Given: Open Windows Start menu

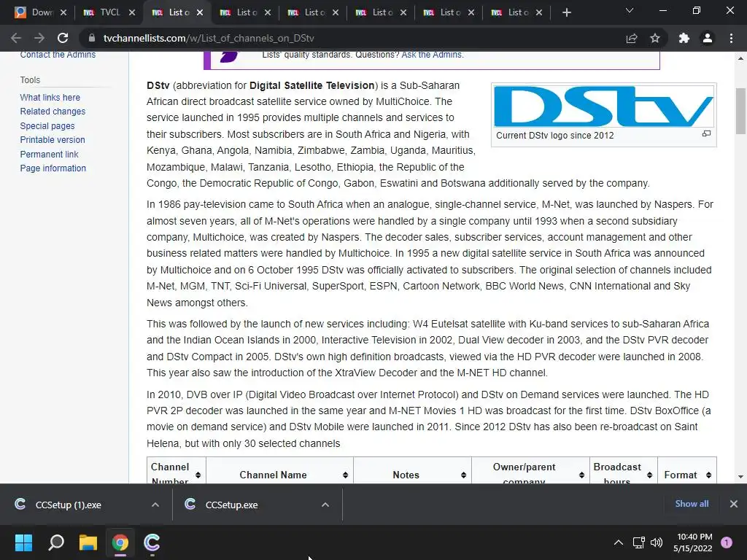Looking at the screenshot, I should tap(23, 542).
